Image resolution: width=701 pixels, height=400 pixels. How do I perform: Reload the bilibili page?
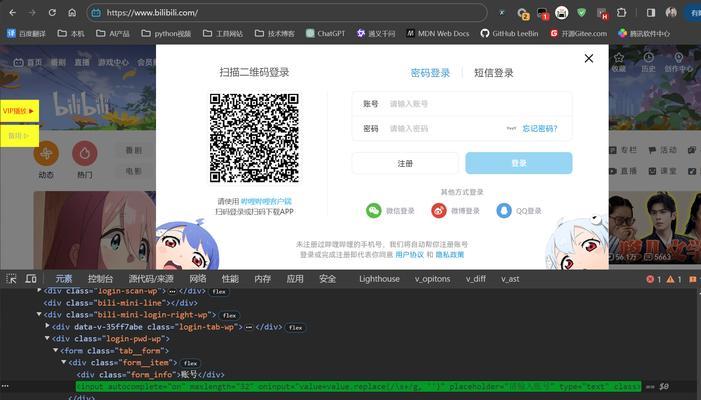52,13
